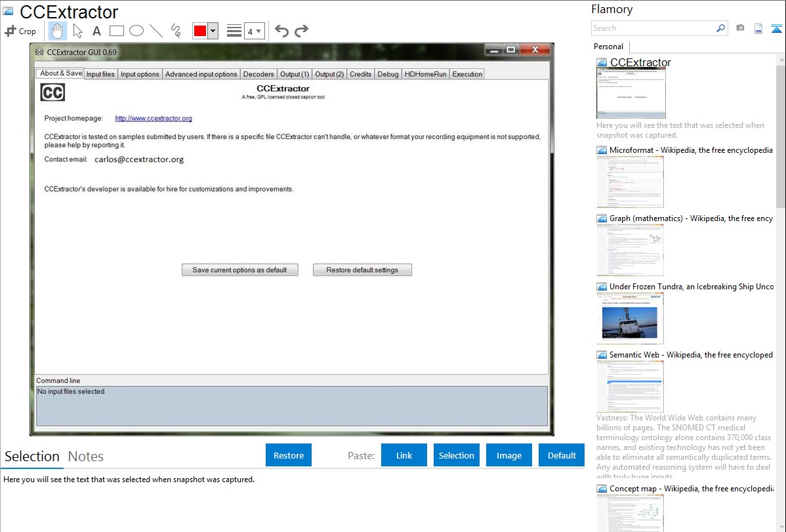Click the Command line output box
This screenshot has width=786, height=532.
tap(292, 405)
